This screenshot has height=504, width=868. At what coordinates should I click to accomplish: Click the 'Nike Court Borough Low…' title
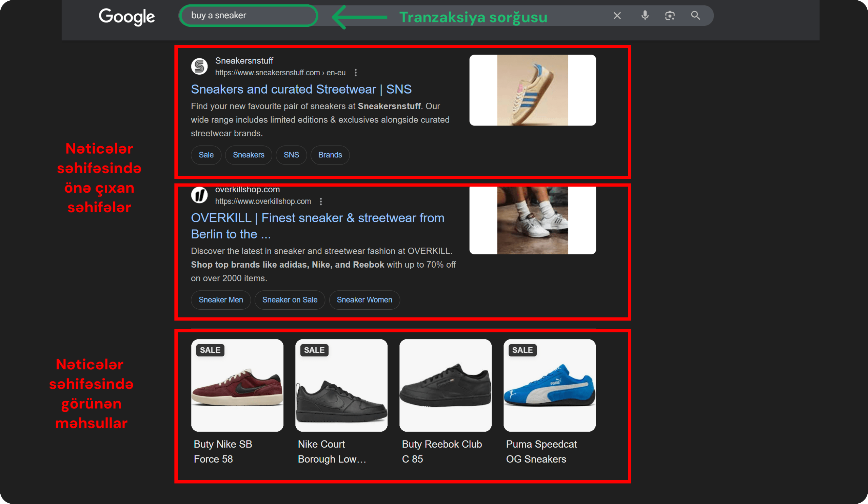[x=332, y=452]
